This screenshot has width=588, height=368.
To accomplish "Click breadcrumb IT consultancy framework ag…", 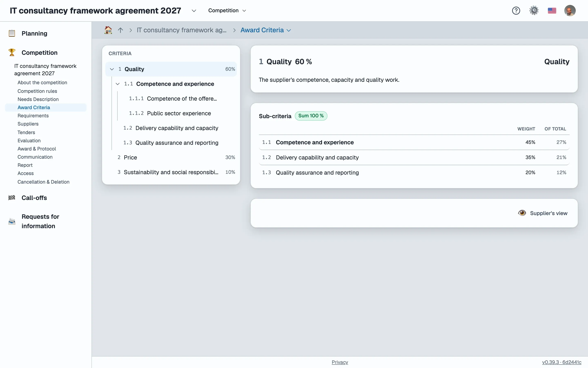I will (x=182, y=30).
